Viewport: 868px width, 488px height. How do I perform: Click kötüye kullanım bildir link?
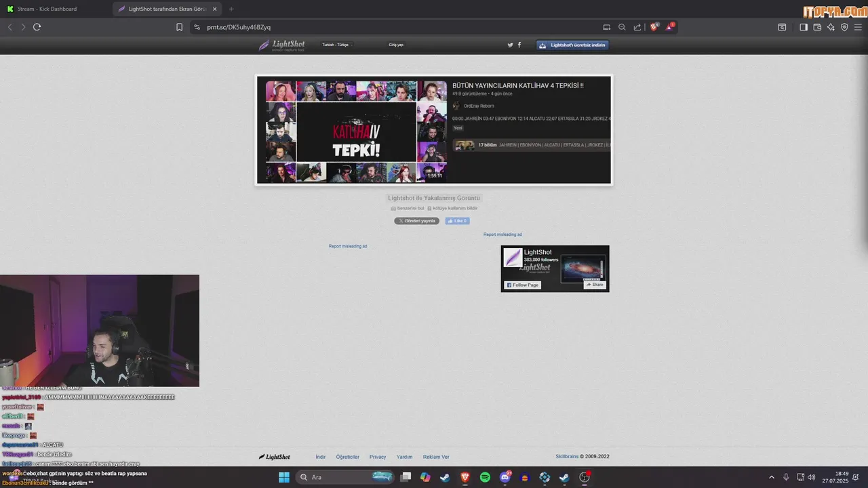pos(452,208)
